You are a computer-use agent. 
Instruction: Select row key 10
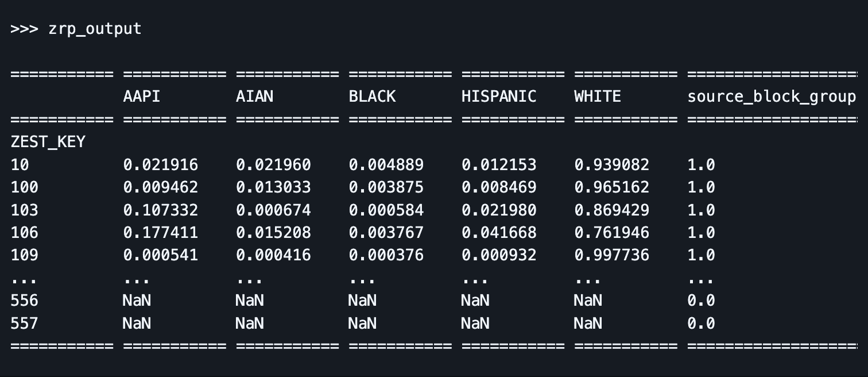20,165
